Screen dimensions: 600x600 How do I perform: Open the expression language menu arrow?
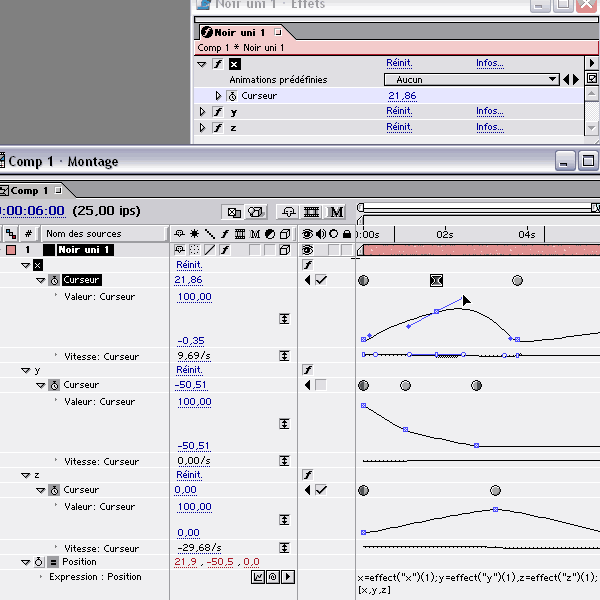pyautogui.click(x=288, y=577)
